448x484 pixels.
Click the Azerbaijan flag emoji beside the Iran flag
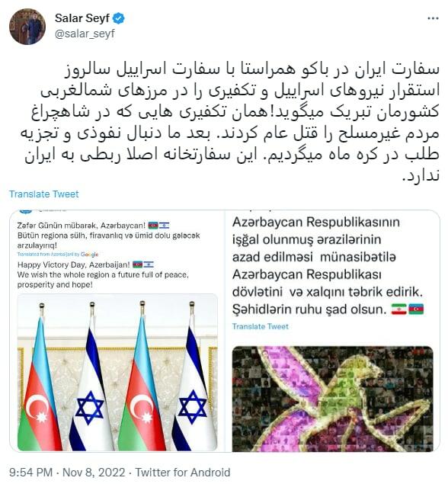click(416, 309)
